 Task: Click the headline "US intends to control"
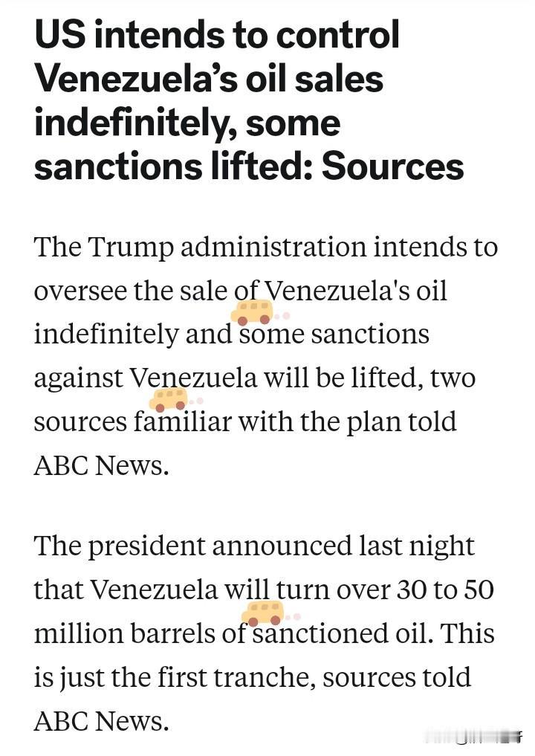pos(217,35)
